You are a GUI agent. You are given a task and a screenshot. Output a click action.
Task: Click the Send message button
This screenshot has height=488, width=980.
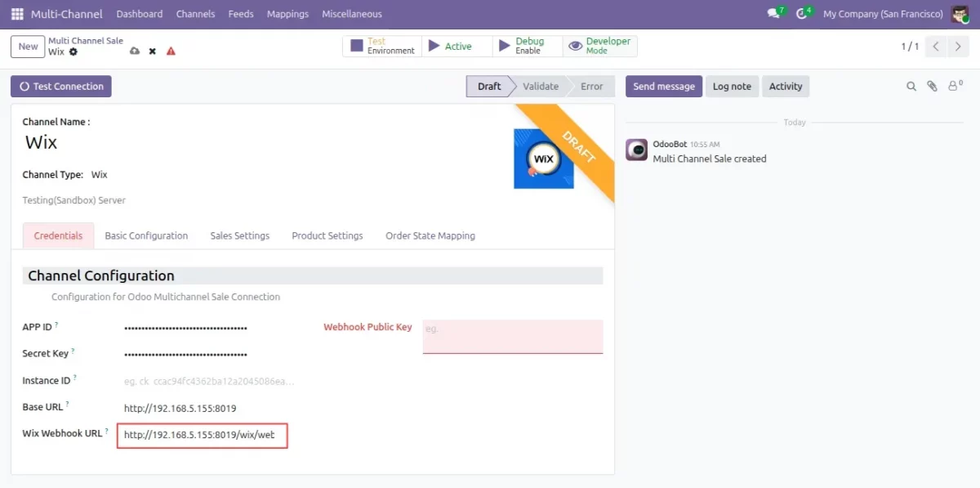tap(664, 86)
